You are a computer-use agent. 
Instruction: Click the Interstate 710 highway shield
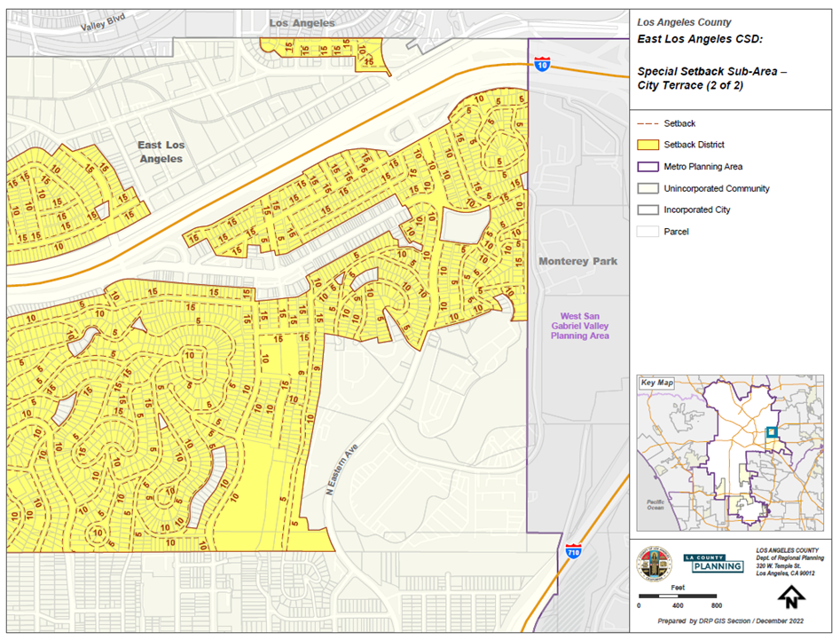574,551
